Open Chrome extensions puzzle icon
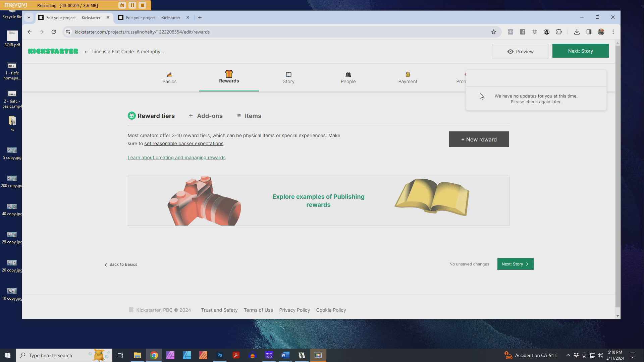Viewport: 644px width, 362px height. click(x=559, y=32)
